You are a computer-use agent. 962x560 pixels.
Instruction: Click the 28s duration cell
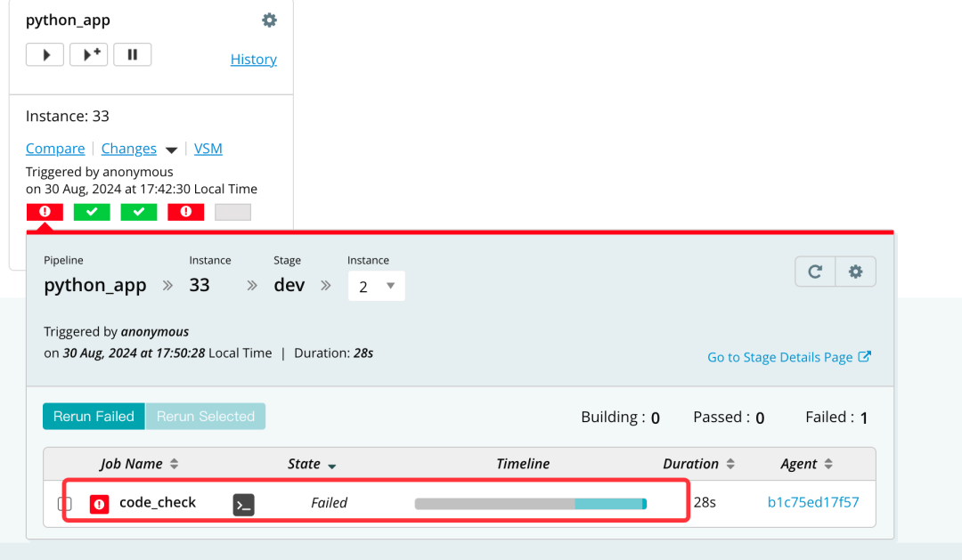click(x=705, y=502)
